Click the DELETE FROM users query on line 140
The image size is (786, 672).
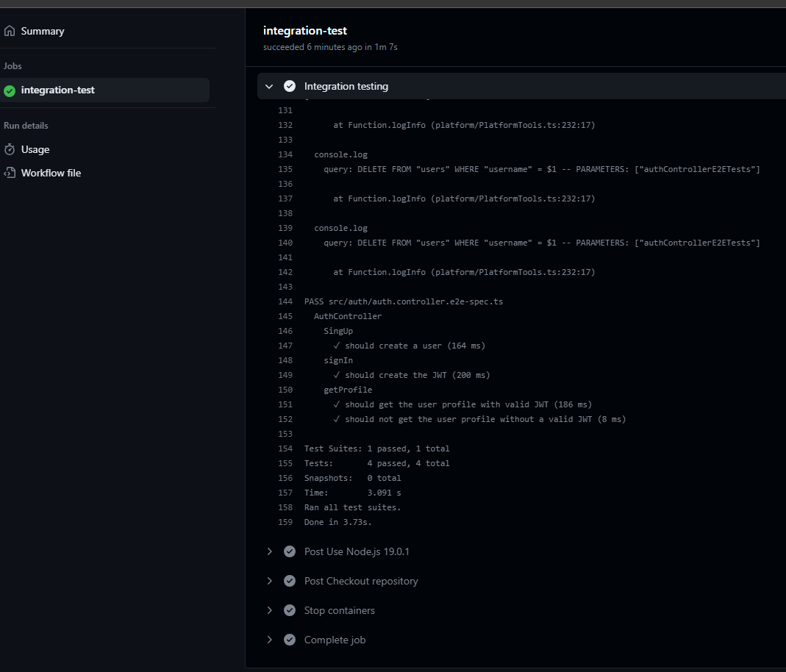click(x=542, y=243)
